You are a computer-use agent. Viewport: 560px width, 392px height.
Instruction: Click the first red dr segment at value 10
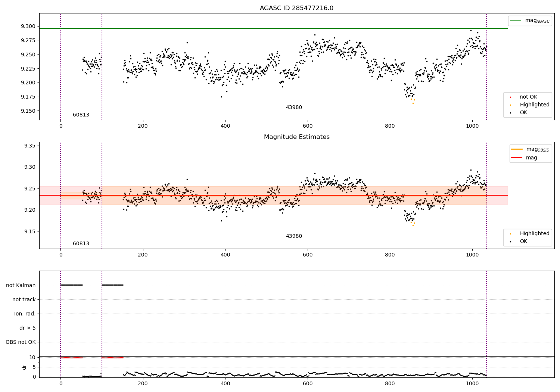[71, 358]
